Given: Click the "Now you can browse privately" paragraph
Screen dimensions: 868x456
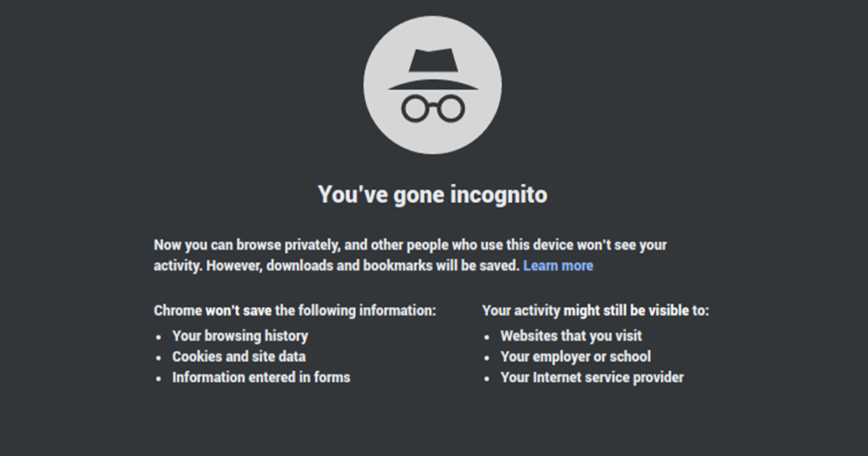Looking at the screenshot, I should pyautogui.click(x=410, y=255).
